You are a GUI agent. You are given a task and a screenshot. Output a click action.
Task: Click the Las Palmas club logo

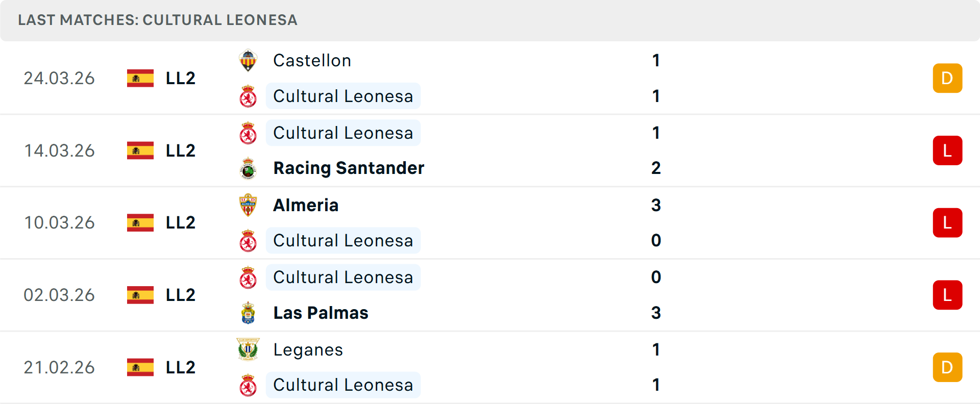pyautogui.click(x=249, y=313)
